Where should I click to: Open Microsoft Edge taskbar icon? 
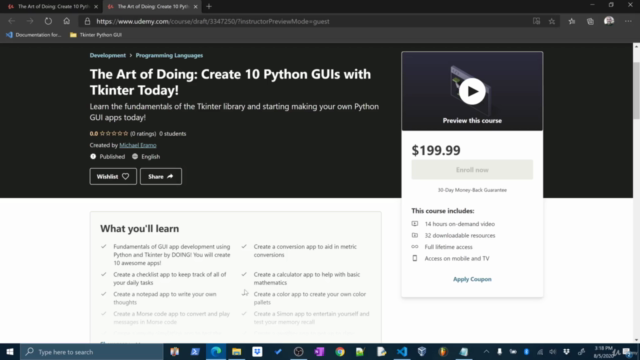[x=216, y=351]
